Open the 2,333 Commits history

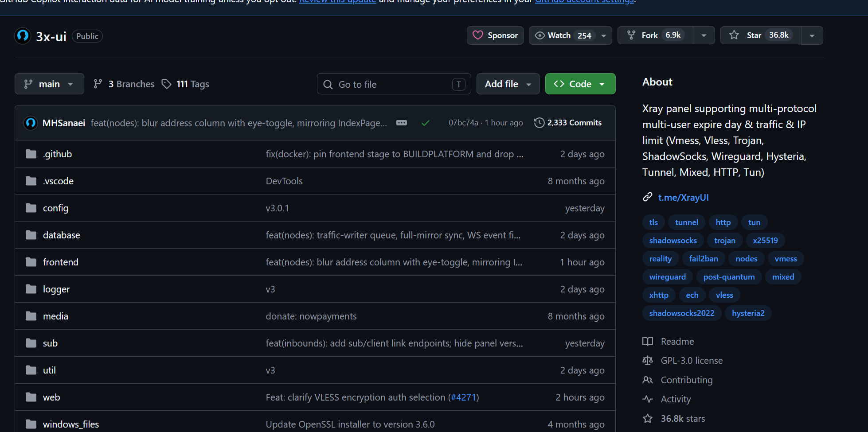tap(568, 123)
